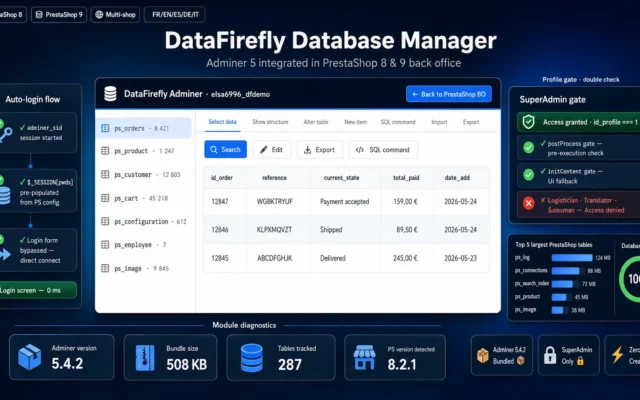The width and height of the screenshot is (640, 400).
Task: Click the lightning bolt icon badge
Action: point(617,355)
